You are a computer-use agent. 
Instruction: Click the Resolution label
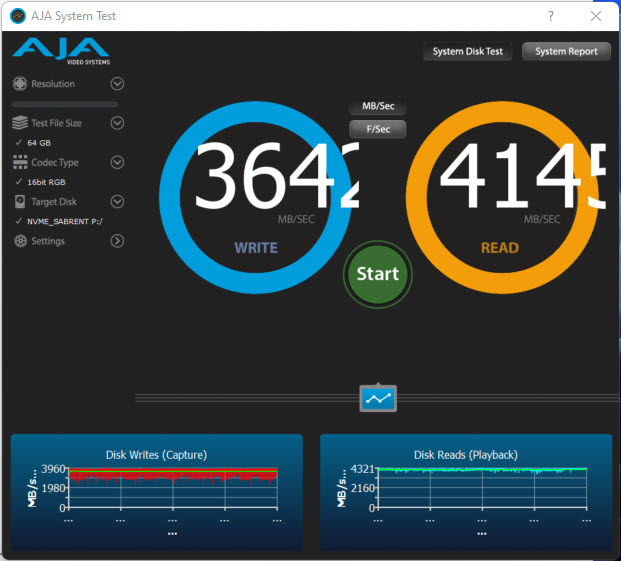coord(53,84)
